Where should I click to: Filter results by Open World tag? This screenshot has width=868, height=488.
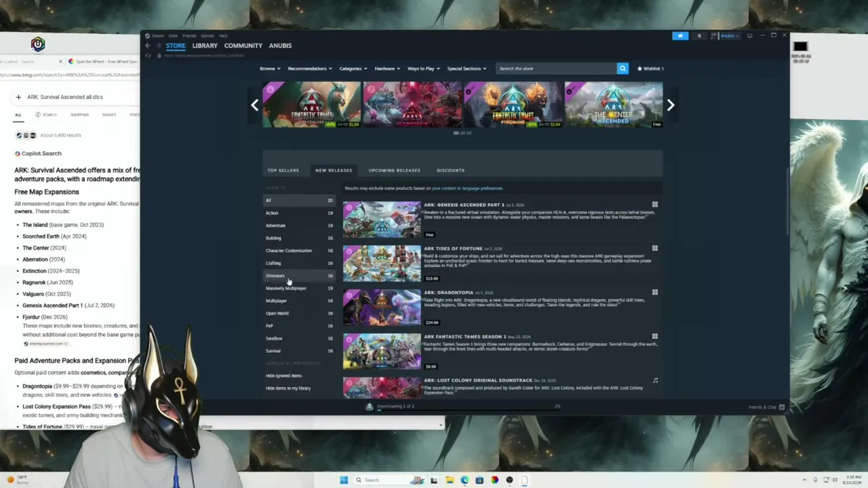[x=299, y=313]
